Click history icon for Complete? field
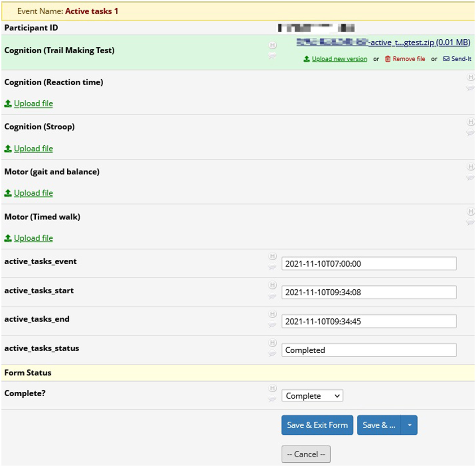The width and height of the screenshot is (476, 467). pyautogui.click(x=272, y=388)
